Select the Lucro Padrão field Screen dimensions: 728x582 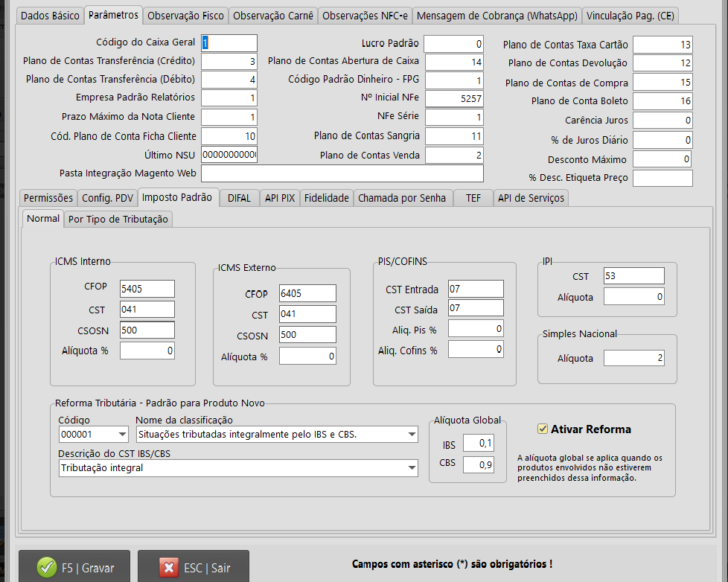click(453, 44)
